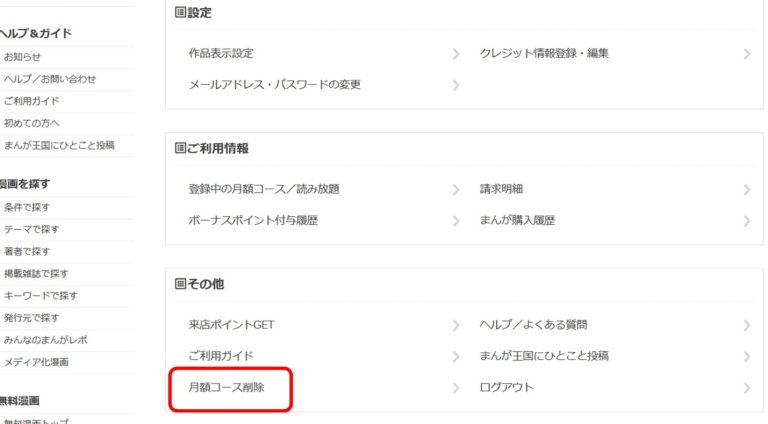
Task: Open 月額コース削除 link
Action: pos(226,387)
